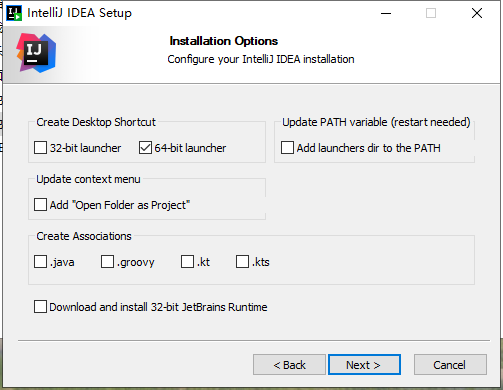
Task: Click the Create Desktop Shortcut group label
Action: coord(96,122)
